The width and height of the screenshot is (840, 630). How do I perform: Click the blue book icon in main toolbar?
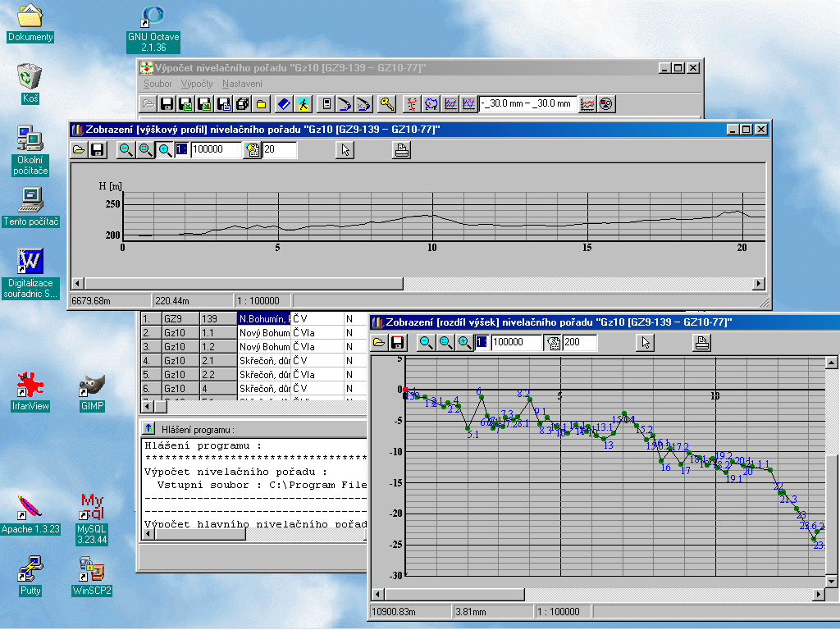(283, 104)
